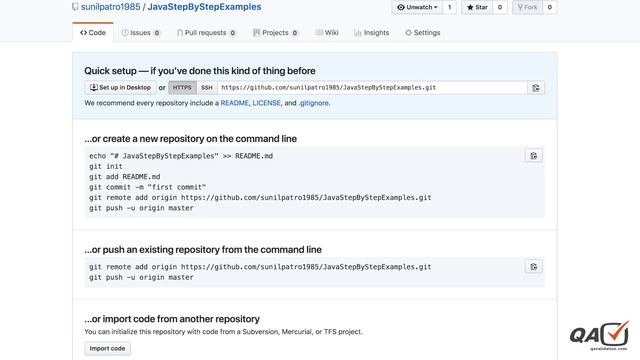View the fork count
The height and width of the screenshot is (360, 640).
[x=549, y=7]
